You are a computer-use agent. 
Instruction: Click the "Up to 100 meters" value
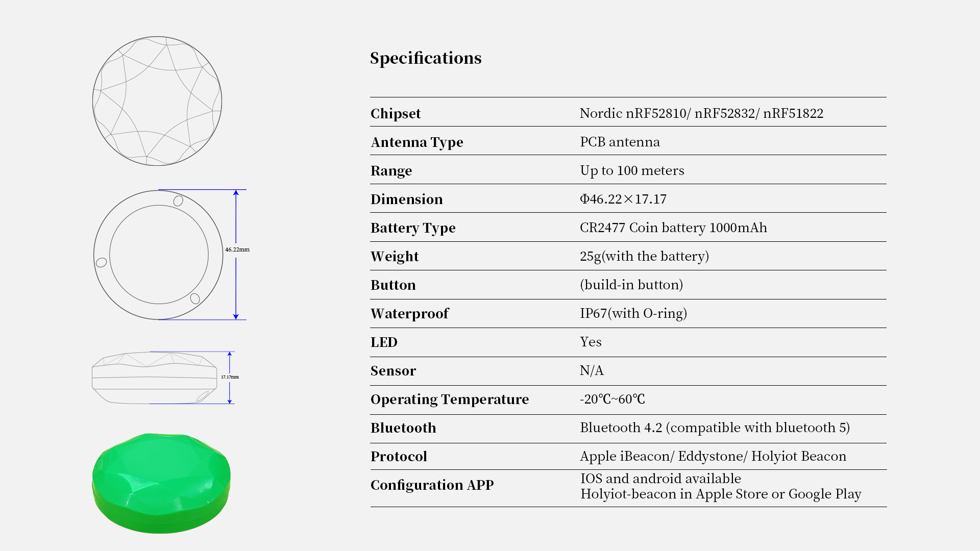(632, 170)
